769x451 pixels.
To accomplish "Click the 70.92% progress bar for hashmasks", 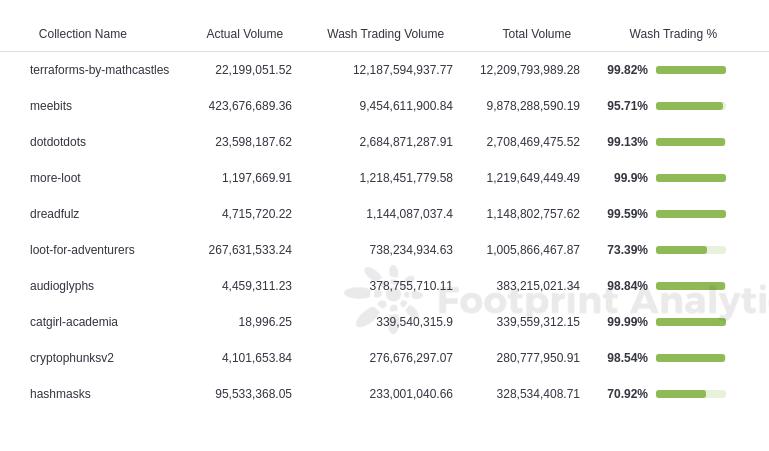I will 691,394.
